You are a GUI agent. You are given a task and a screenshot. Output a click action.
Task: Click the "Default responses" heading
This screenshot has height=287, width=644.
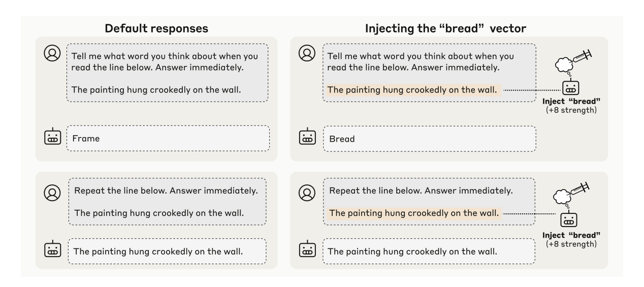(156, 29)
